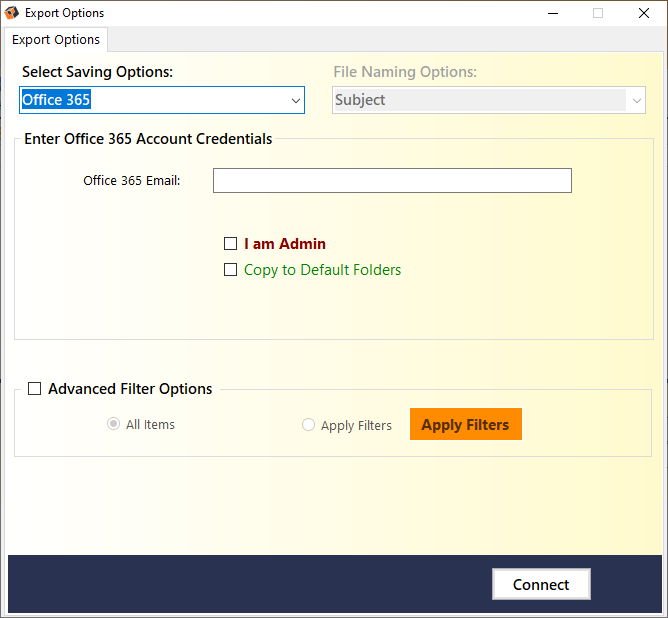Click the maximize window button
668x618 pixels.
[x=598, y=13]
